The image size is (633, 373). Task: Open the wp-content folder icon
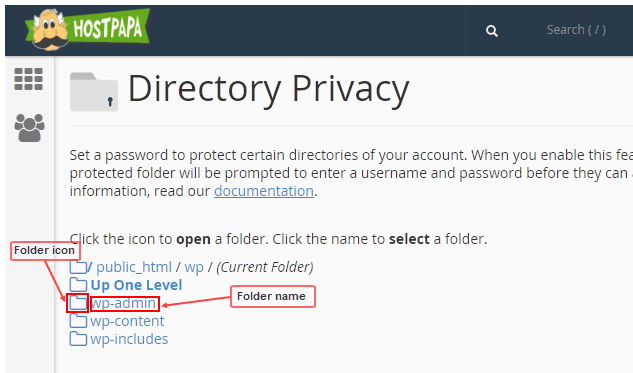point(78,321)
